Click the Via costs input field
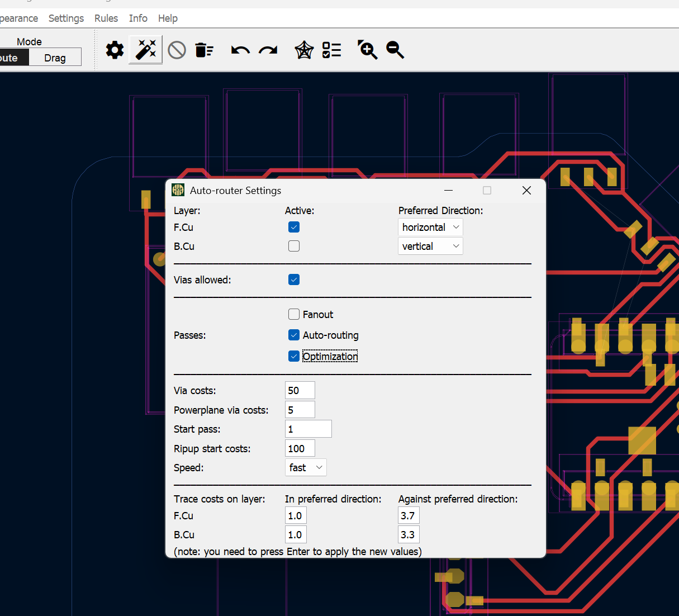 300,390
